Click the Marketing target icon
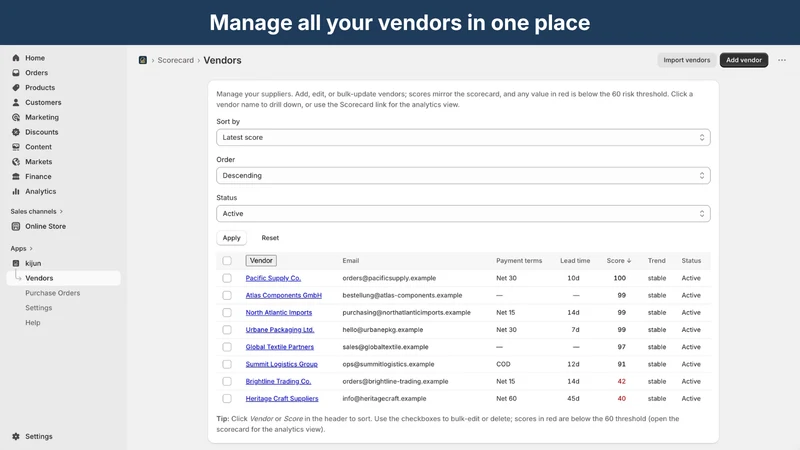The width and height of the screenshot is (800, 450). (x=16, y=117)
